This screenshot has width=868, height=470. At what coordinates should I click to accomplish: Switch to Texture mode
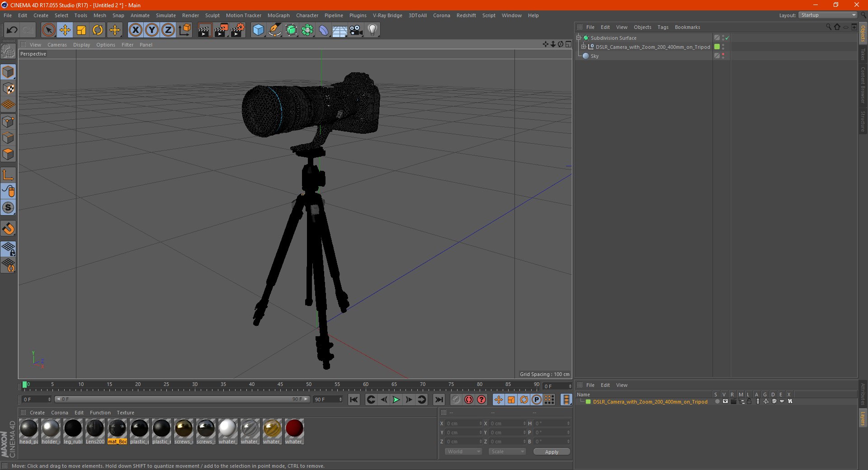(8, 89)
